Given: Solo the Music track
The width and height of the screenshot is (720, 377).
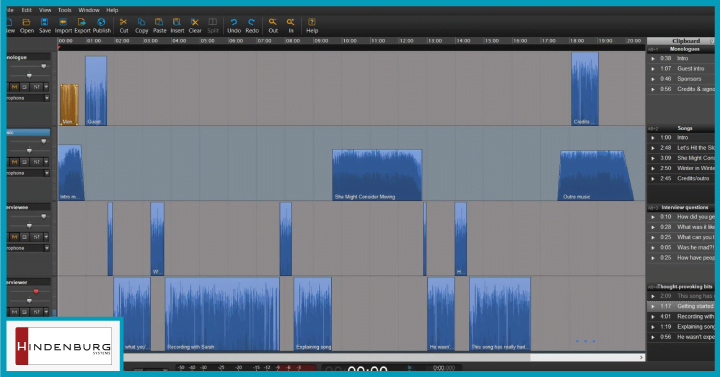Looking at the screenshot, I should click(24, 162).
